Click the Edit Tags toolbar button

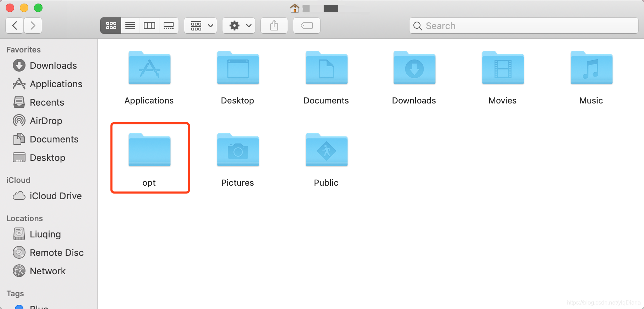(307, 26)
